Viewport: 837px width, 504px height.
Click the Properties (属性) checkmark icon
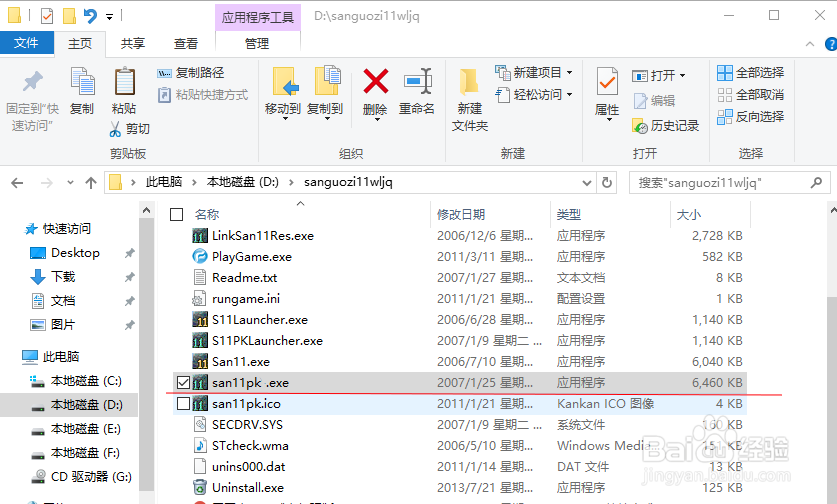click(x=607, y=83)
